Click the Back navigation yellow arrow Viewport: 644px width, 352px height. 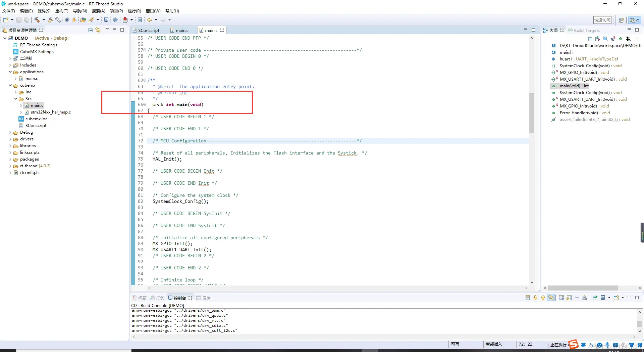150,20
